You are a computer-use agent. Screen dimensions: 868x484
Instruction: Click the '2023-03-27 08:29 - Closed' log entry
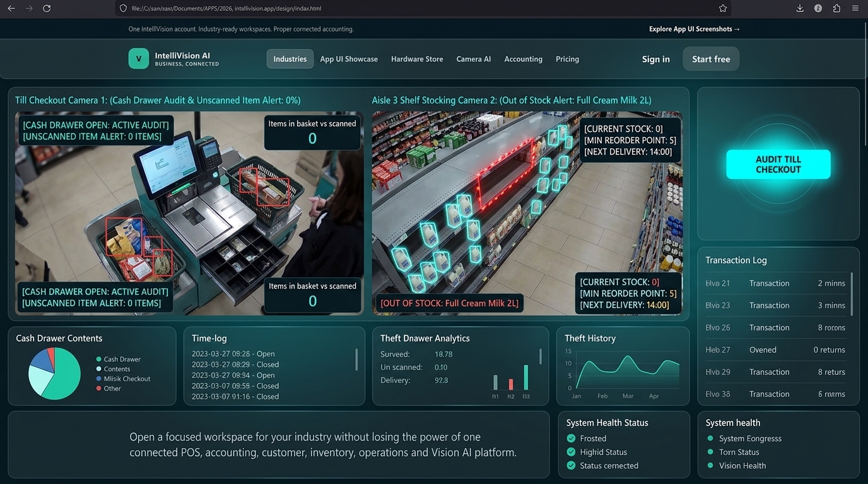click(x=235, y=364)
